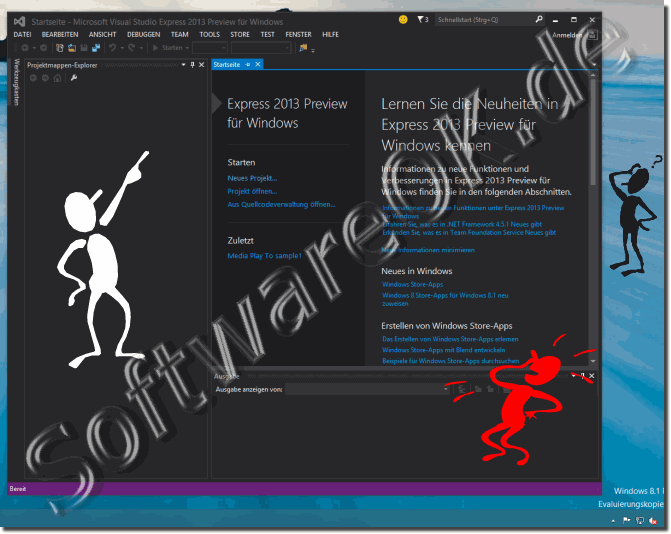This screenshot has width=671, height=534.
Task: Click the yellow smiley feedback icon
Action: point(403,20)
